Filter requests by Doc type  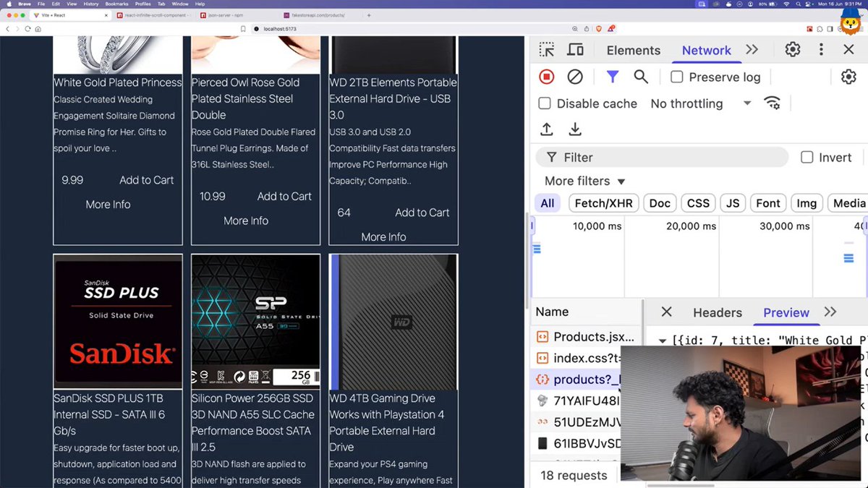660,203
